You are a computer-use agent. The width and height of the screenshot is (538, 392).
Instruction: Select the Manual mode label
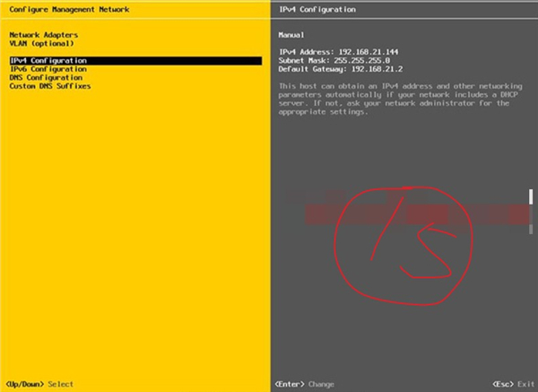291,35
